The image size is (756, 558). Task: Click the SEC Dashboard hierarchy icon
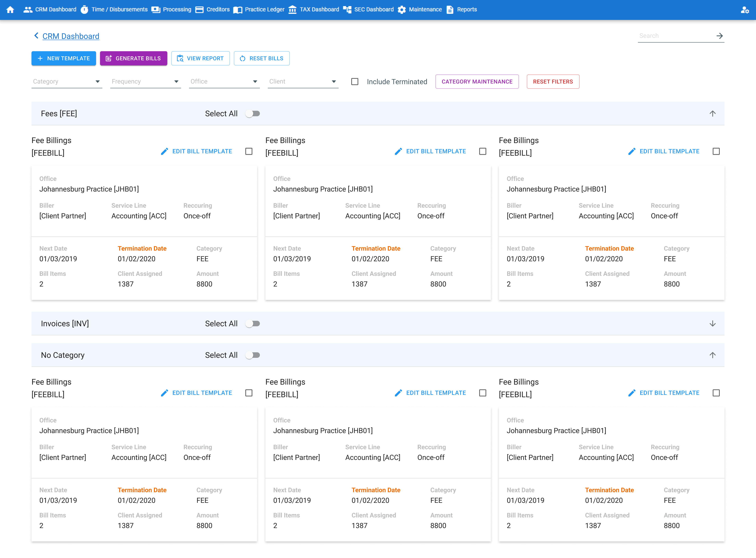point(347,10)
